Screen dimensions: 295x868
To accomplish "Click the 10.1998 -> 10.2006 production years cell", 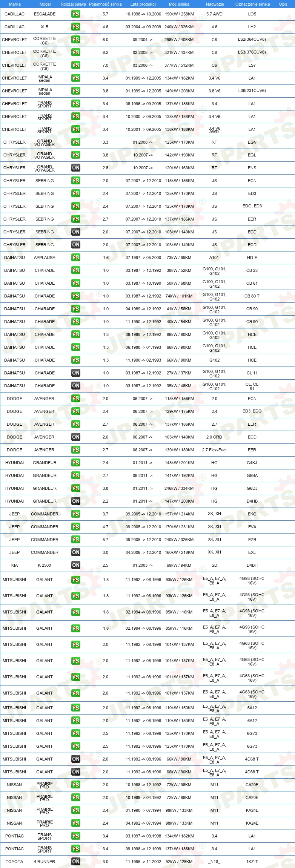I will pyautogui.click(x=143, y=14).
